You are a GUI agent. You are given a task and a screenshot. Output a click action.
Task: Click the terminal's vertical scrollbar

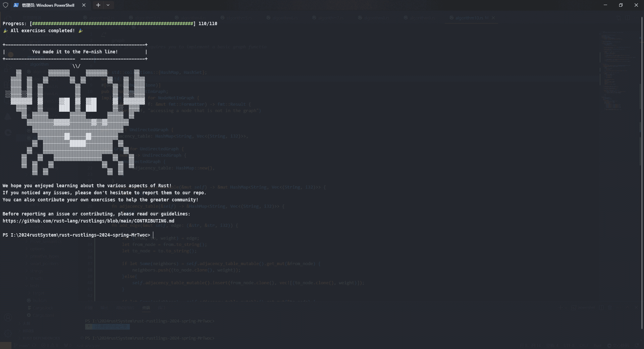642,168
